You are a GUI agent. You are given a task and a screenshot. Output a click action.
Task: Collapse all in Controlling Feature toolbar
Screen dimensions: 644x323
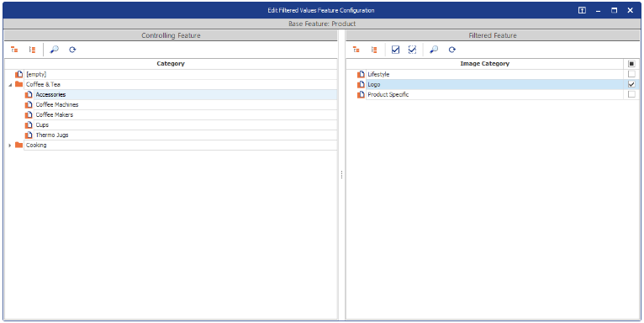pos(32,50)
